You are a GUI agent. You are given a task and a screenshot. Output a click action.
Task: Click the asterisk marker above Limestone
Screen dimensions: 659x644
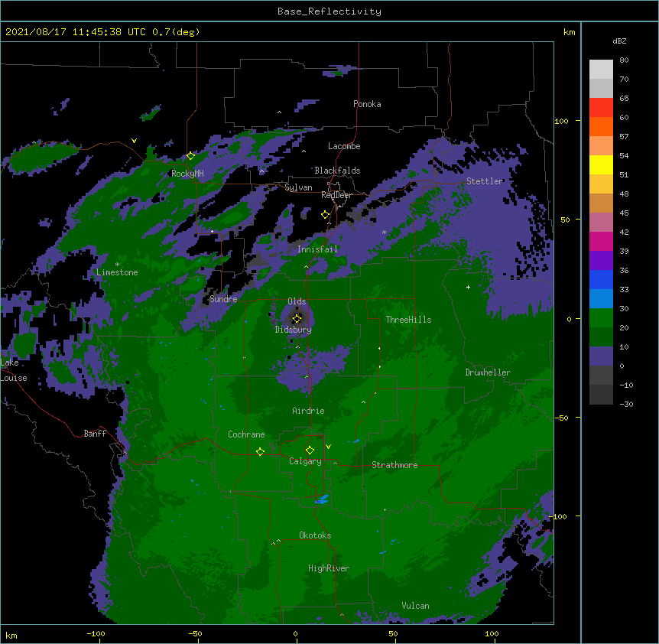[117, 265]
